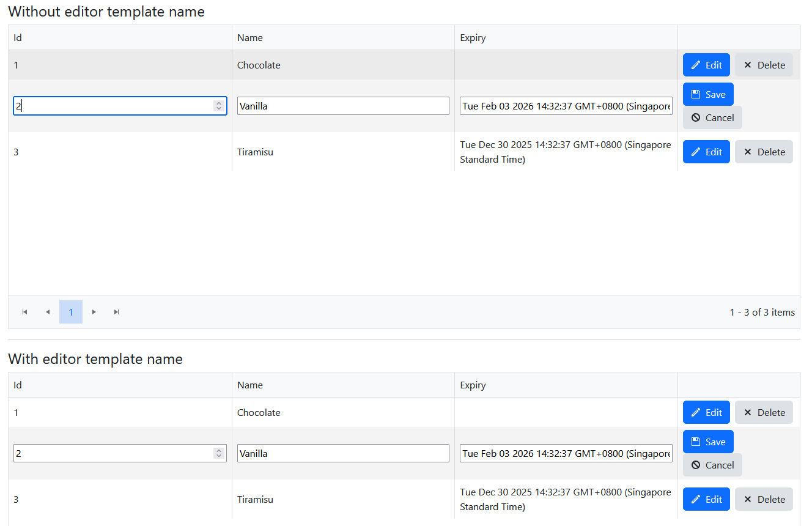Delete the Chocolate row in bottom grid
Image resolution: width=812 pixels, height=526 pixels.
764,412
